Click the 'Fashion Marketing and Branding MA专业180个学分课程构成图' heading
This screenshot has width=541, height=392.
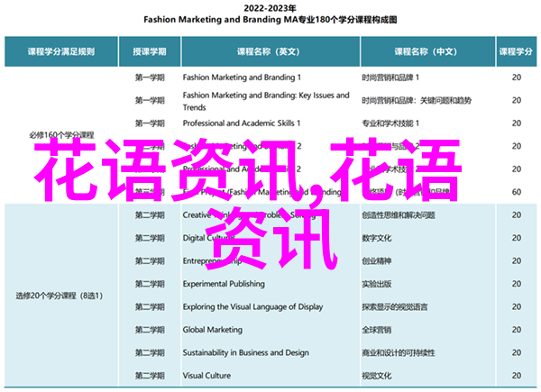pos(270,20)
